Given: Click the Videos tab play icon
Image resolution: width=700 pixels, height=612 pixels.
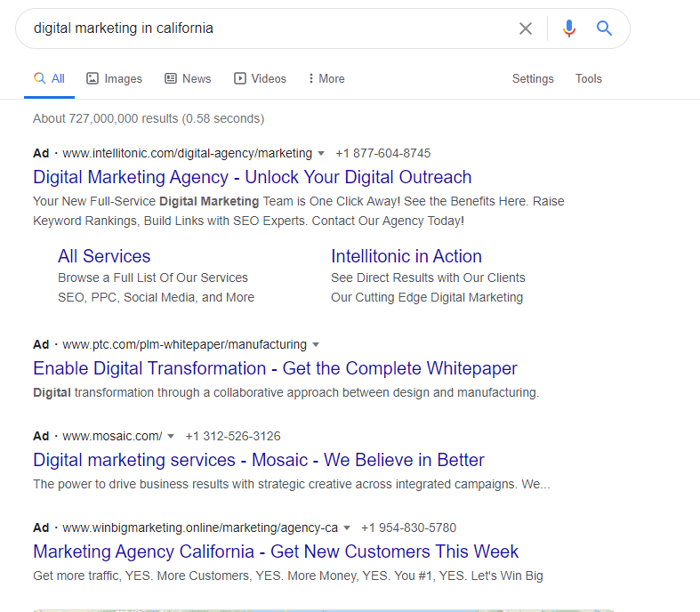Looking at the screenshot, I should (240, 78).
